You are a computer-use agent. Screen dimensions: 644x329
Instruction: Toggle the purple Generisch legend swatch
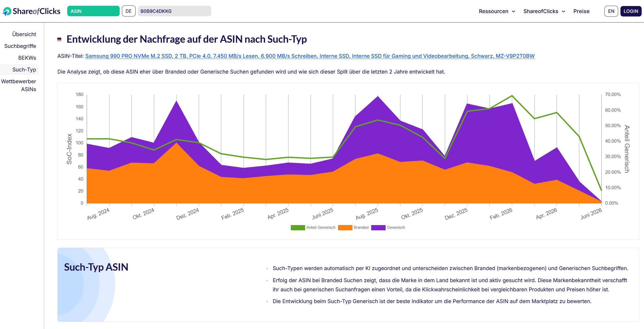pyautogui.click(x=378, y=227)
